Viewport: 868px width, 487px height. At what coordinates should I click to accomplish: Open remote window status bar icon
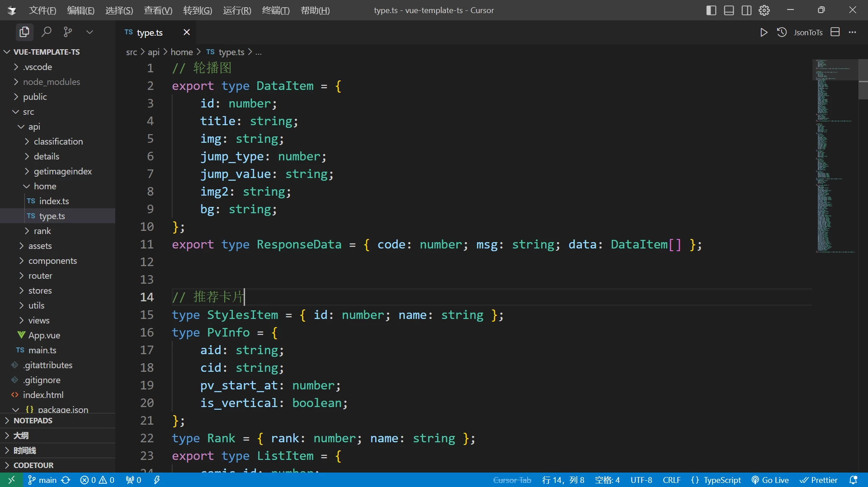click(12, 480)
